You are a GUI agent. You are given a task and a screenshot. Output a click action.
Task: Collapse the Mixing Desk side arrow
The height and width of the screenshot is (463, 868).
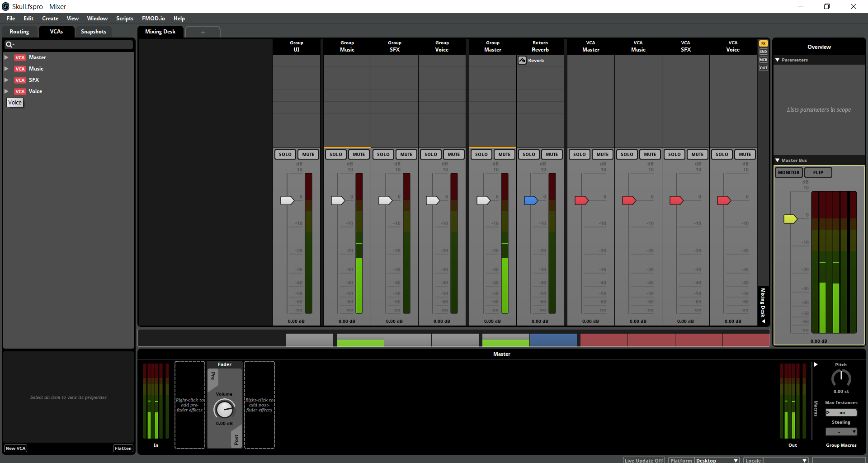[x=763, y=321]
